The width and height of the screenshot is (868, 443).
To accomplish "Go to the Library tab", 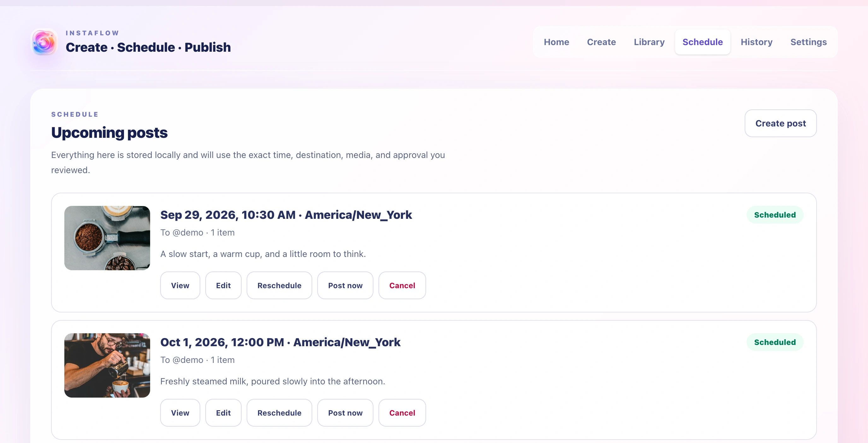I will point(649,42).
